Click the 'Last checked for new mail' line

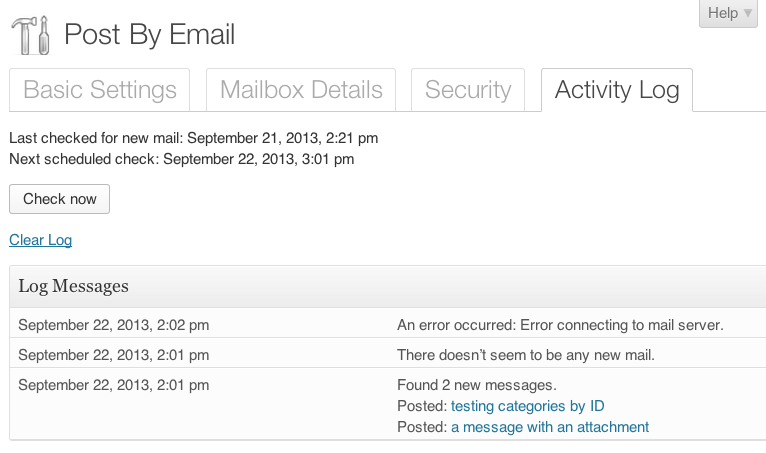[x=193, y=138]
